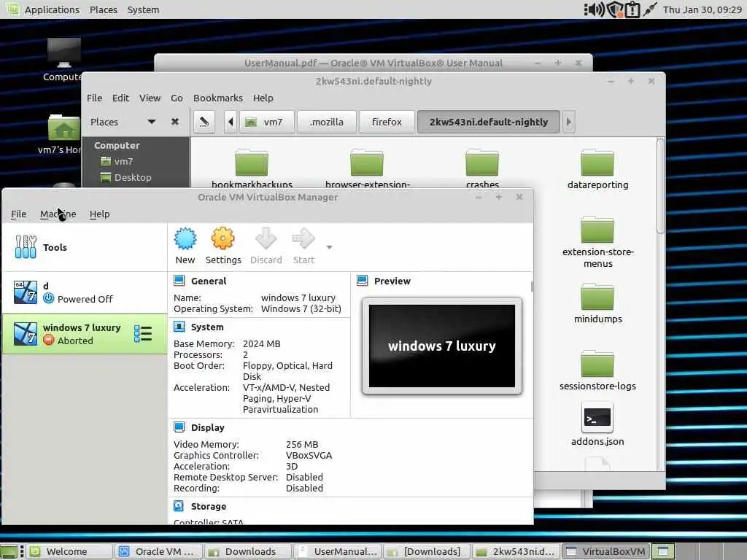Screen dimensions: 747x560
Task: Click the System section header
Action: click(206, 327)
